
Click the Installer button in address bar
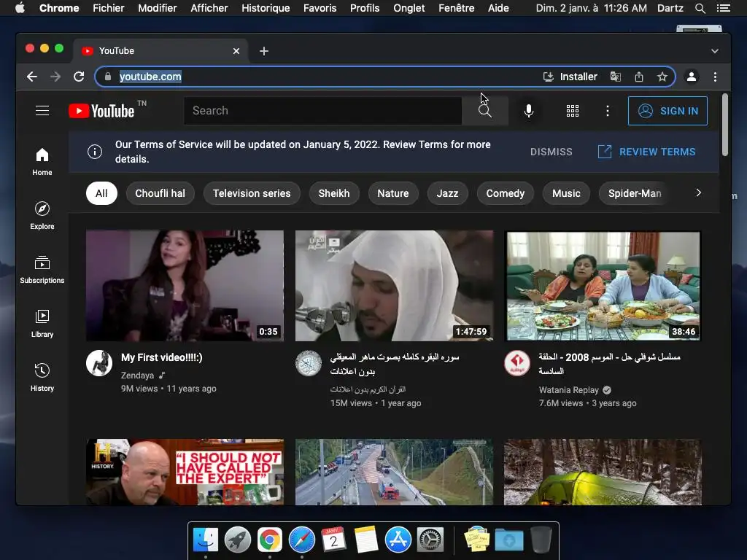coord(570,77)
